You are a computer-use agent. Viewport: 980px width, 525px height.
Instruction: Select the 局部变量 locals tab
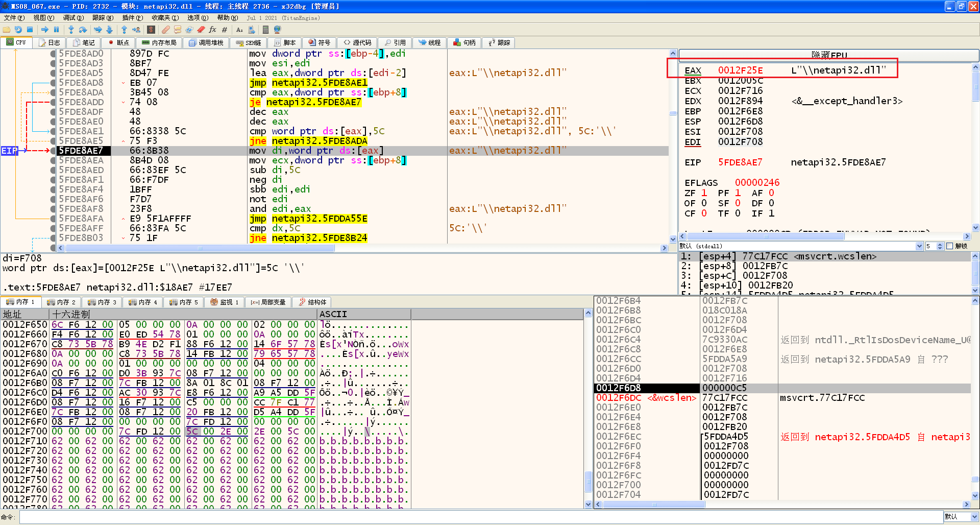click(268, 302)
